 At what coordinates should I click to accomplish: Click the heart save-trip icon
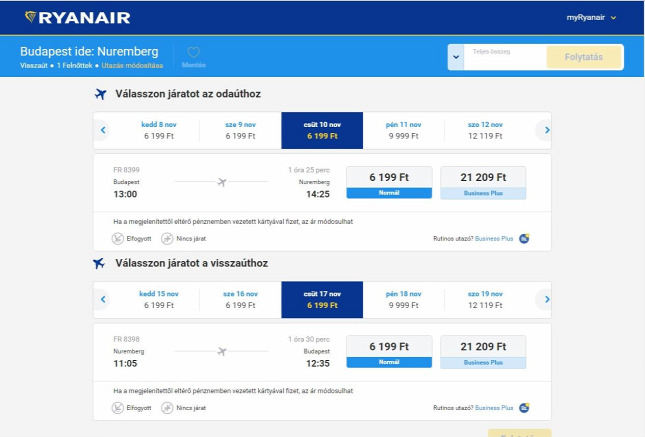pos(193,52)
